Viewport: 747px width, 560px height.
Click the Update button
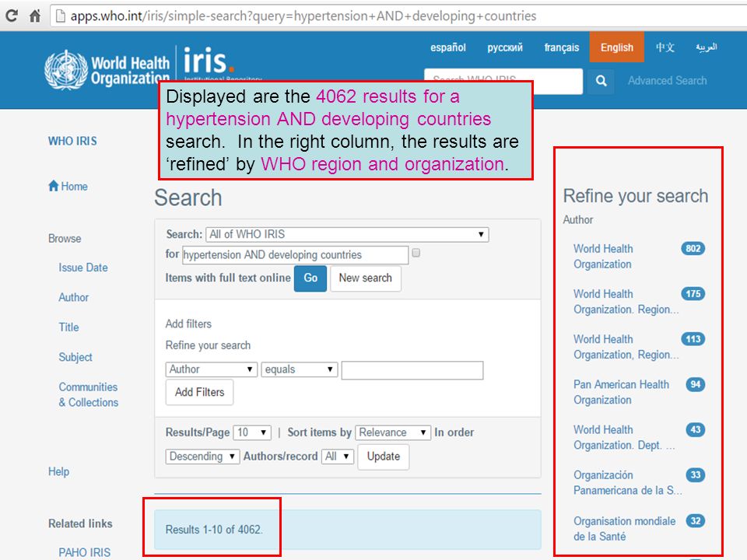pyautogui.click(x=383, y=457)
